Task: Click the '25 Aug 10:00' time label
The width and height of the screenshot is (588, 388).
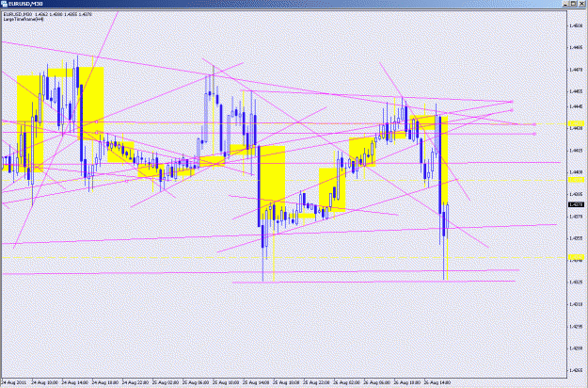Action: (226, 382)
